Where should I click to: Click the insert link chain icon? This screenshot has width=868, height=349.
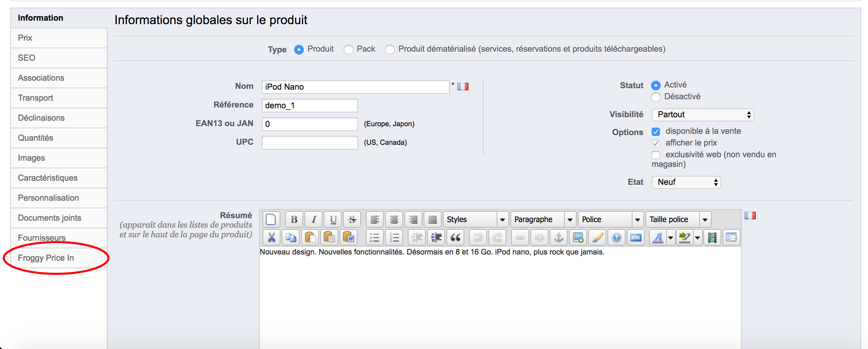520,237
